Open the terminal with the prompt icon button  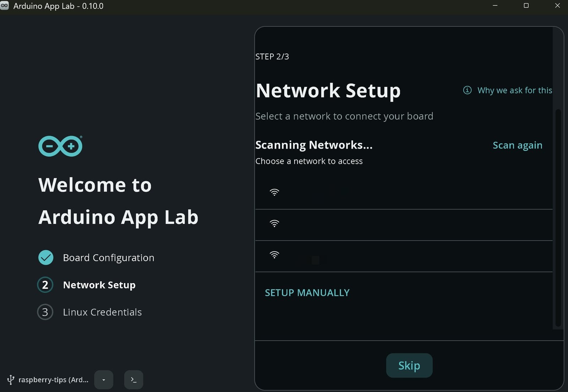click(x=133, y=380)
